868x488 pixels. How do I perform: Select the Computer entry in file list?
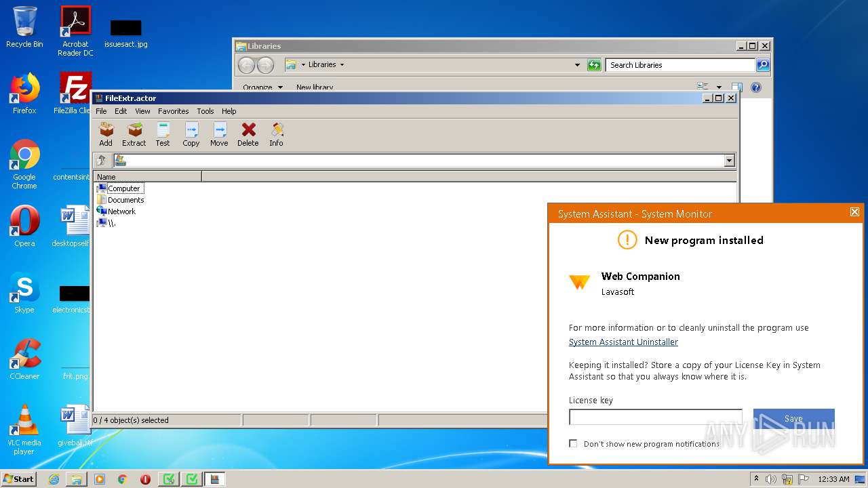coord(119,188)
